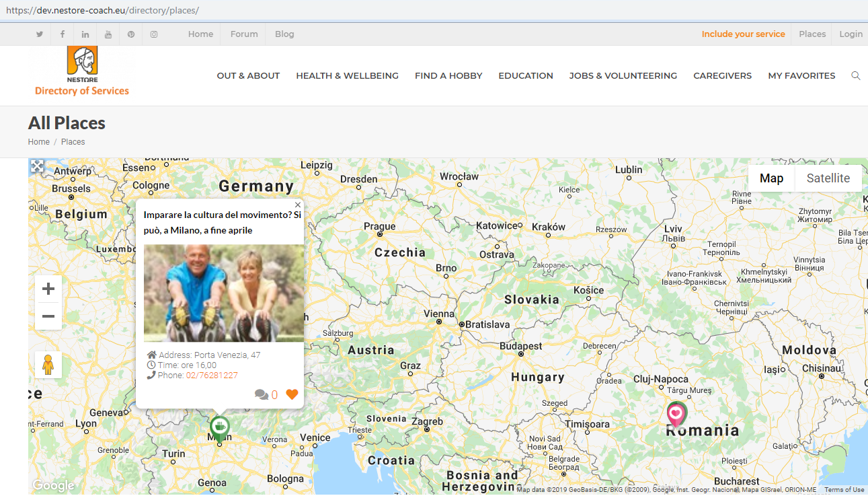Click the Street View pegman icon

point(48,365)
